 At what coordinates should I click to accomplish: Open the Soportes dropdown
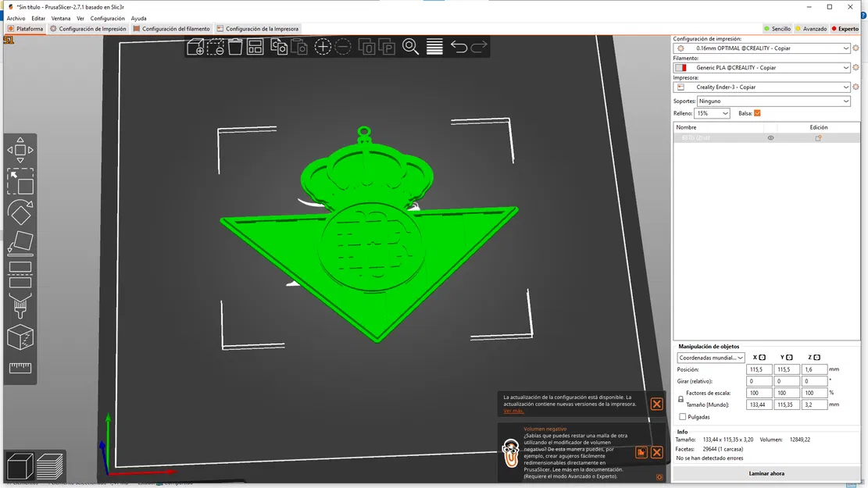coord(773,100)
